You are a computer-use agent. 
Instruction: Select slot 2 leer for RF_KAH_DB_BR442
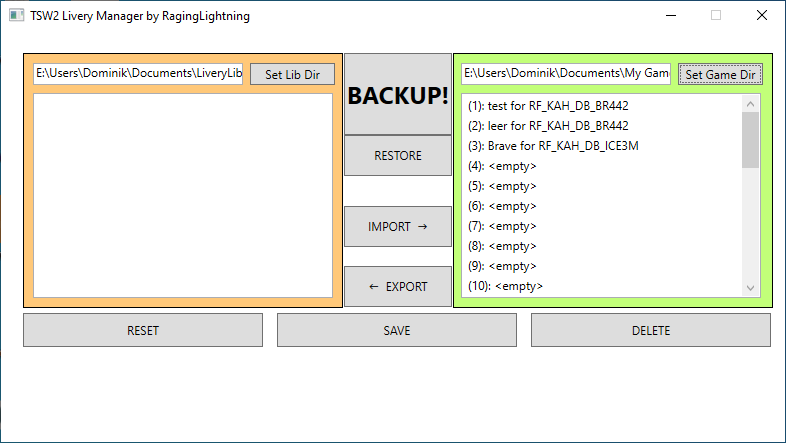(548, 126)
